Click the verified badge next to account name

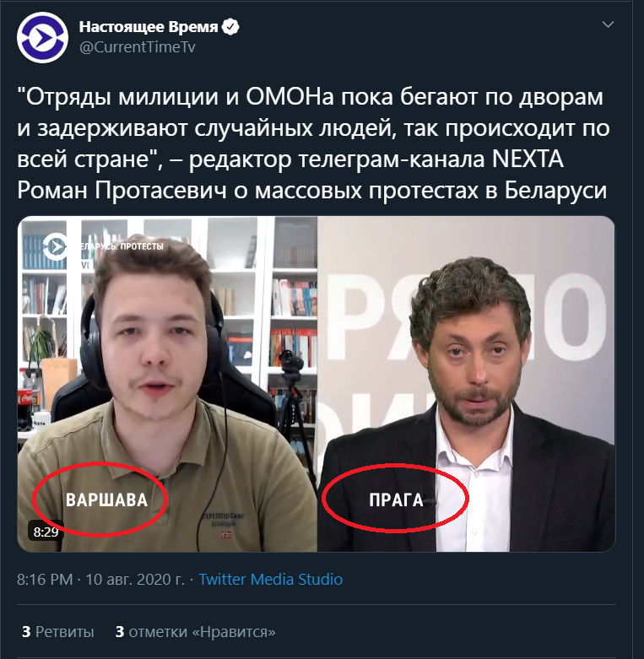pos(230,27)
